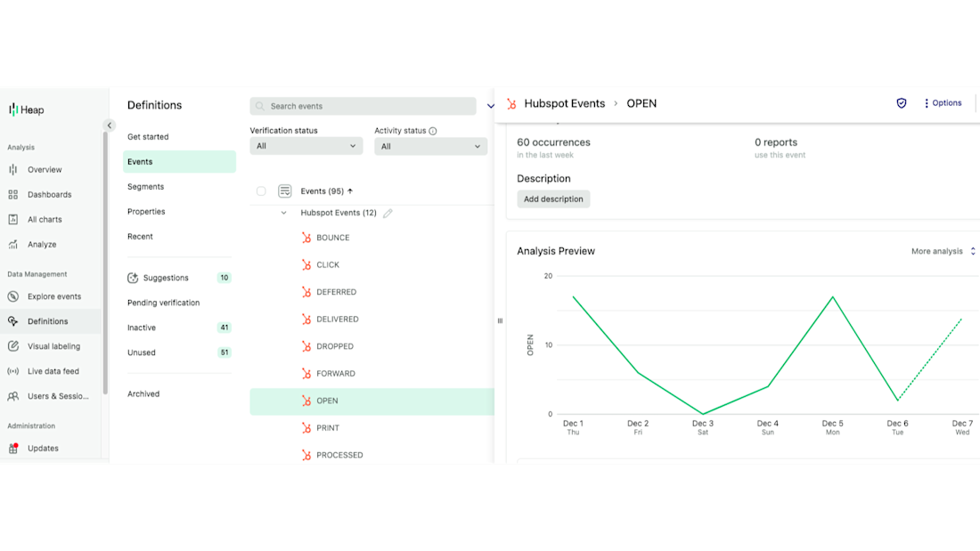Click the Heap logo
The image size is (980, 551).
(x=26, y=110)
